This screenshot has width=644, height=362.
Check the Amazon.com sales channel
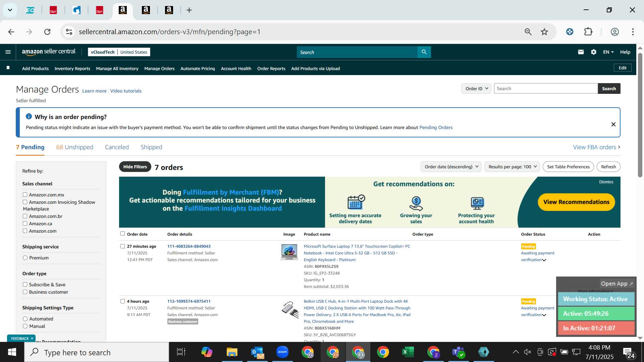pyautogui.click(x=25, y=231)
